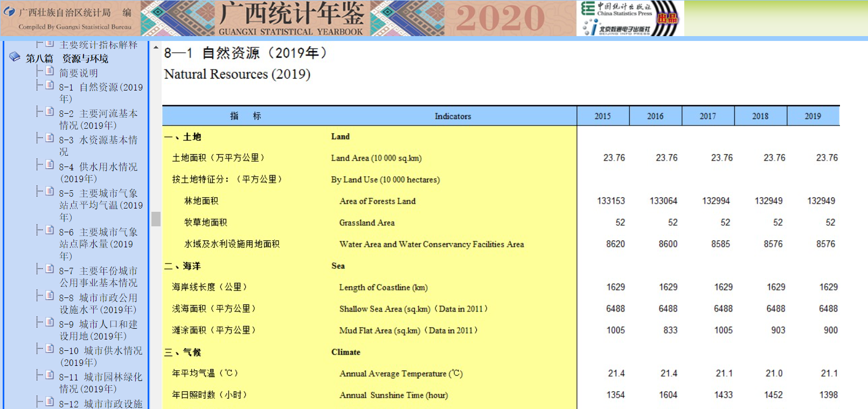Viewport: 868px width, 409px height.
Task: Click the 2016 mud flat value 833
Action: click(x=670, y=330)
